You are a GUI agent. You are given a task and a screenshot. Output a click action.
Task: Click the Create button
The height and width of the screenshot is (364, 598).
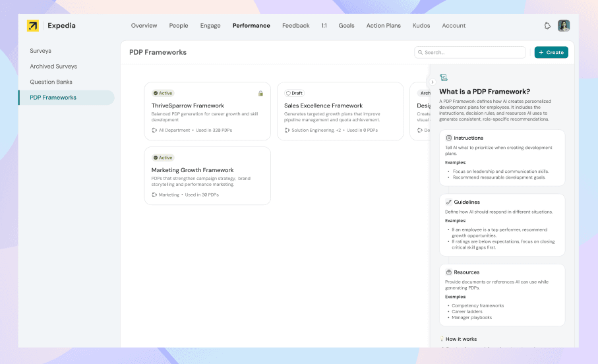point(551,52)
